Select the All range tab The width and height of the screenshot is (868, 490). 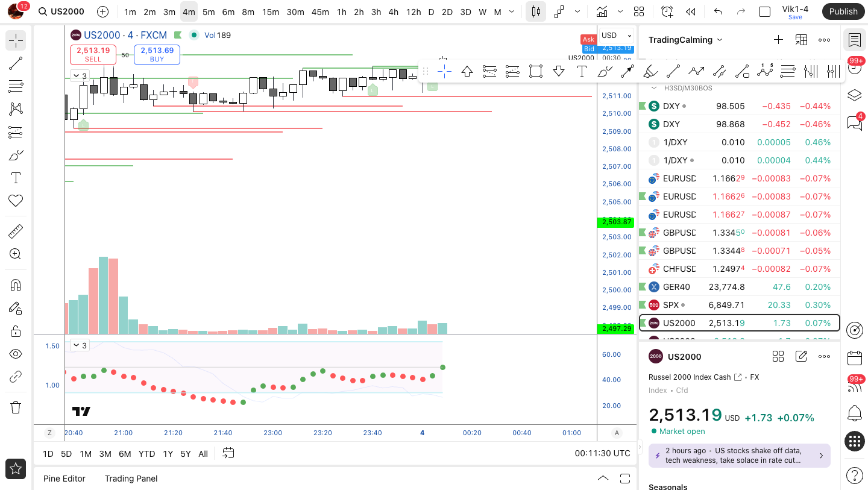coord(203,454)
